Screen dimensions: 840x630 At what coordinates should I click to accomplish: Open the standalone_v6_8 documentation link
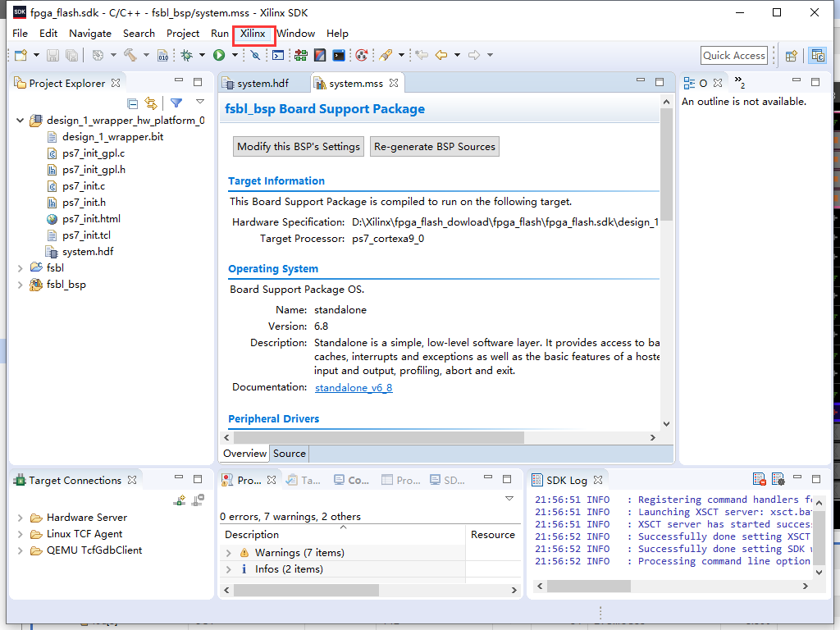click(354, 387)
